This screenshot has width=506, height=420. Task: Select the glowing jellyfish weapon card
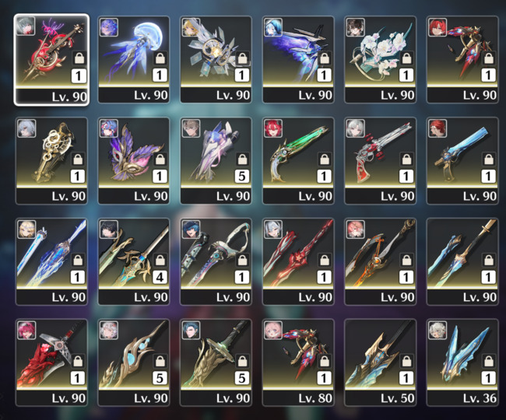pos(134,59)
